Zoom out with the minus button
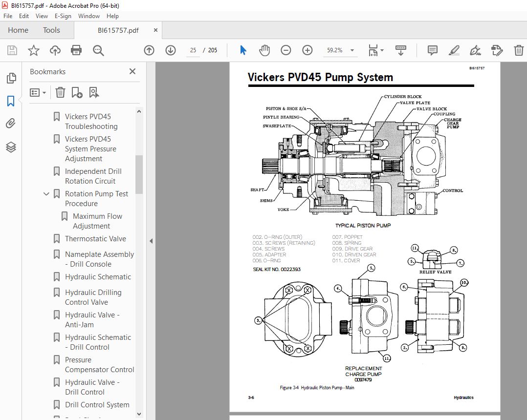 (x=285, y=50)
